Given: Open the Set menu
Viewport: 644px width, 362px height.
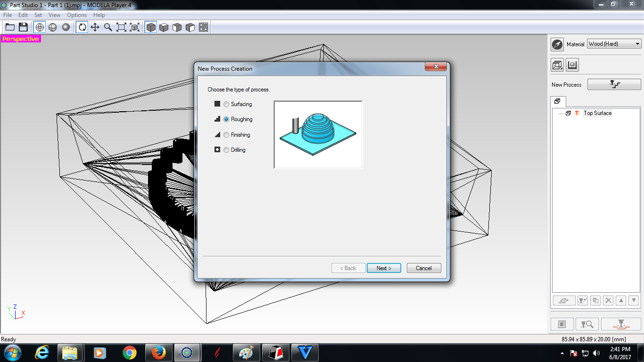Looking at the screenshot, I should (x=38, y=15).
